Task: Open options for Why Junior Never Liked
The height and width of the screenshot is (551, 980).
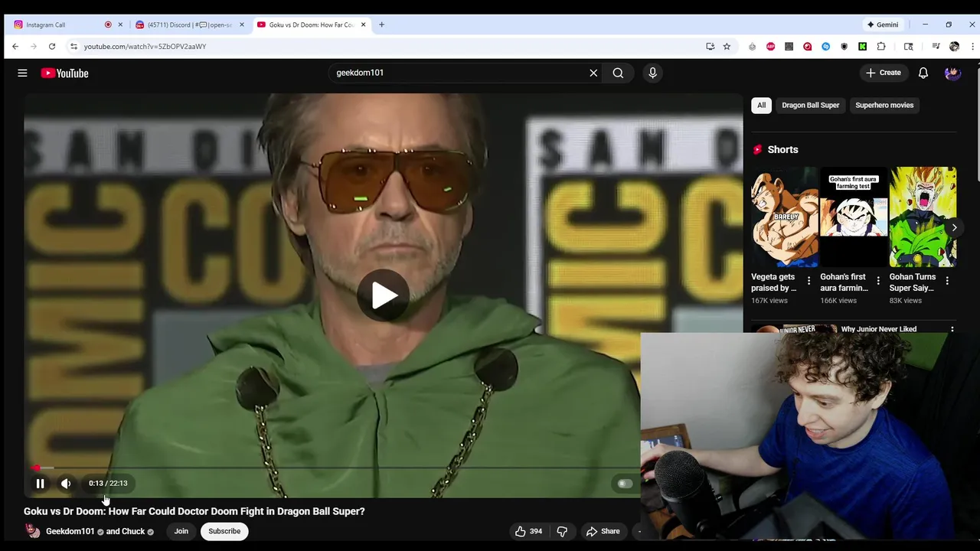Action: [x=952, y=329]
